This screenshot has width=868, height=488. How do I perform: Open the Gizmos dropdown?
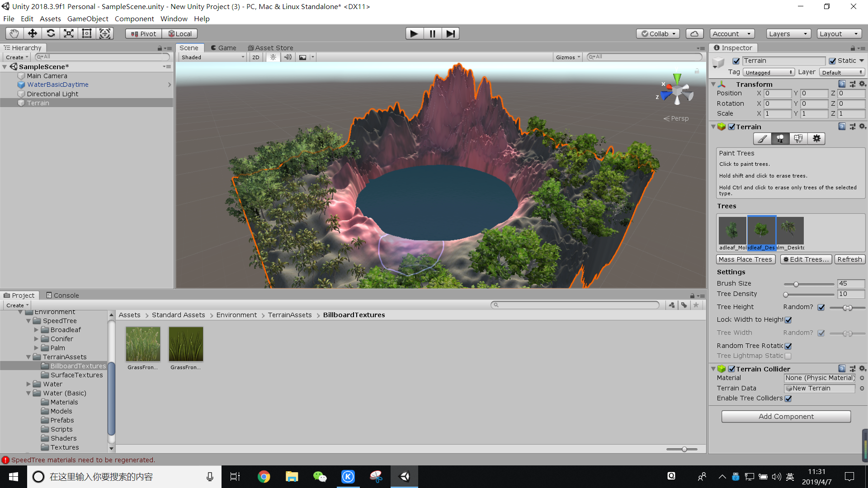568,57
